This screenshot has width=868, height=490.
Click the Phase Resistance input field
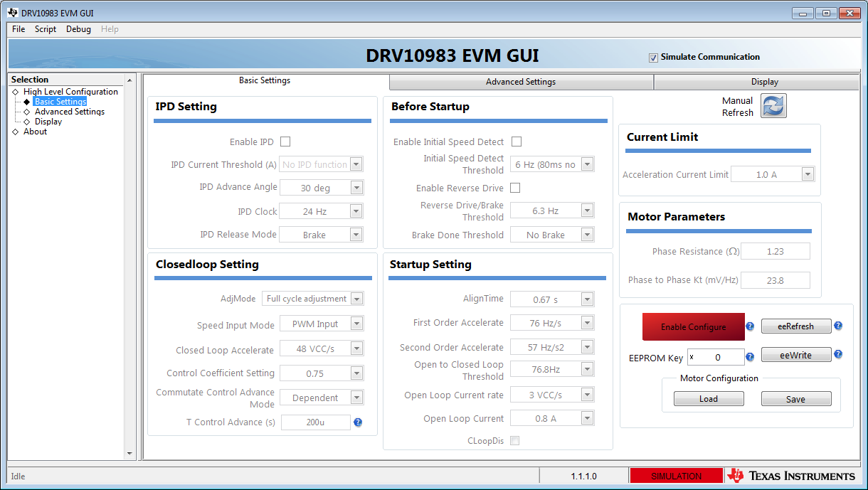point(776,251)
